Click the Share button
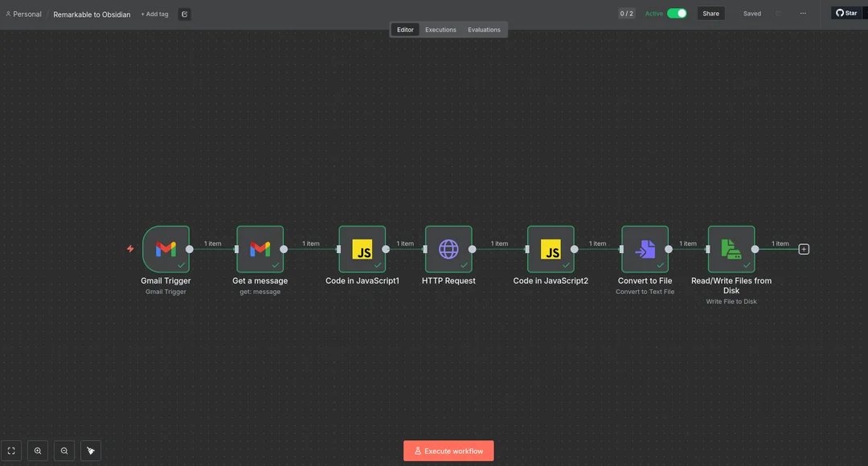Viewport: 868px width, 466px height. [x=710, y=14]
